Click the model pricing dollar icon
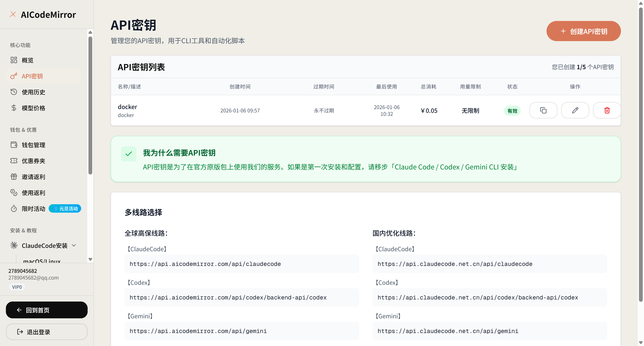The height and width of the screenshot is (346, 644). pyautogui.click(x=14, y=108)
